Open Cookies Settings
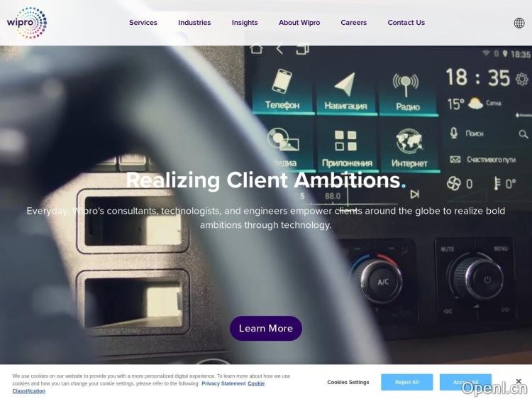Image resolution: width=532 pixels, height=399 pixels. click(348, 382)
